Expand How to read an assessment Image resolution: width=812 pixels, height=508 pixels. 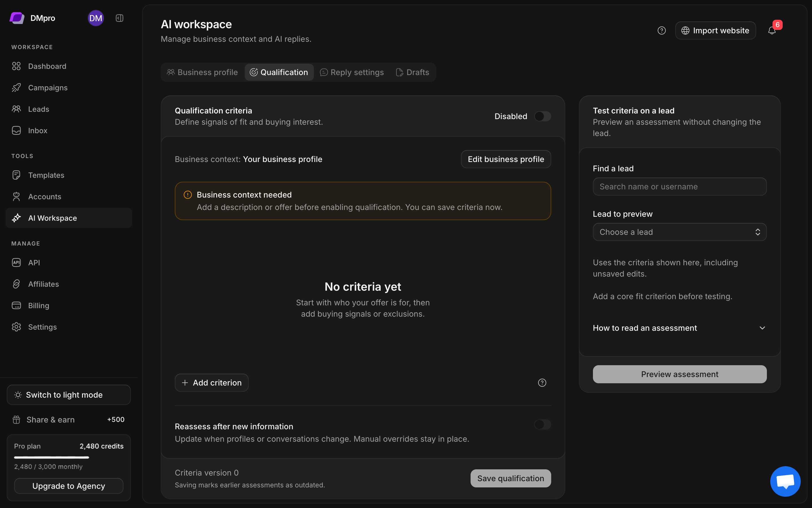[x=679, y=328]
